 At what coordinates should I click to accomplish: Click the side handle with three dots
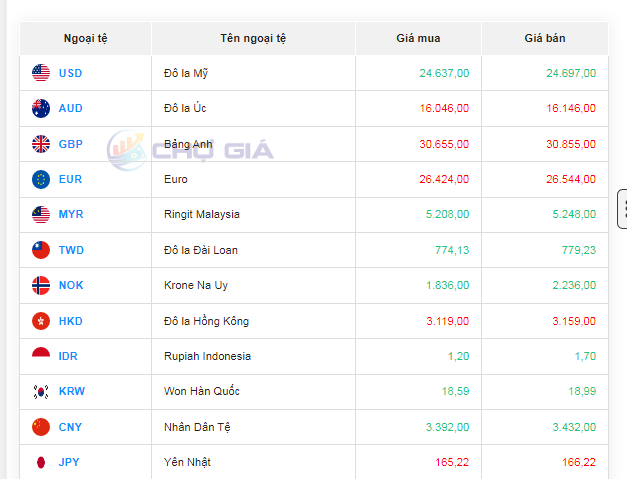click(623, 208)
